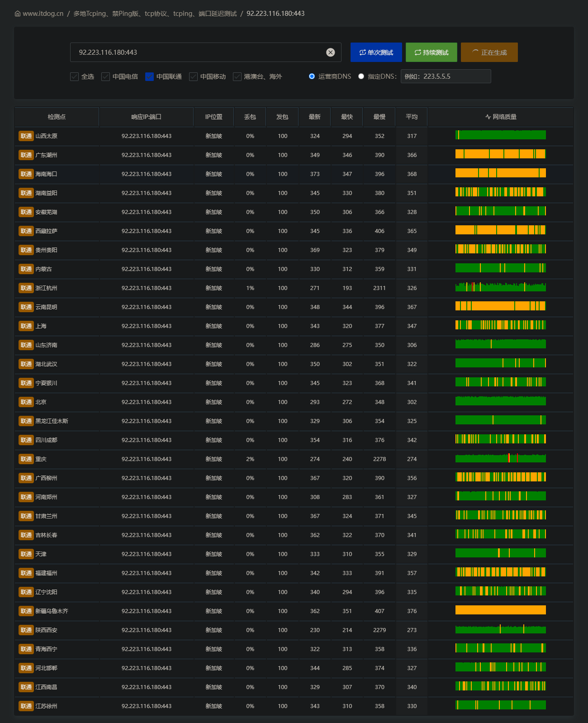Image resolution: width=588 pixels, height=723 pixels.
Task: Click the 2% packet loss cell for 重庆
Action: (x=250, y=459)
